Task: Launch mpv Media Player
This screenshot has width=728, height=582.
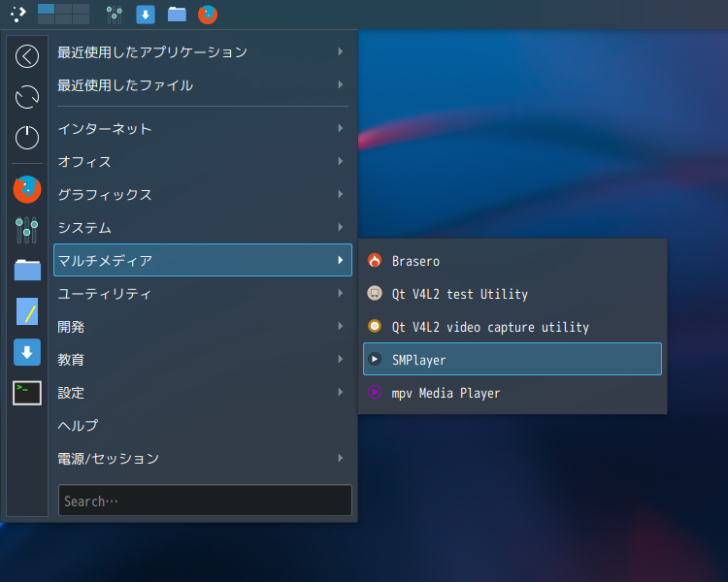Action: pyautogui.click(x=513, y=393)
